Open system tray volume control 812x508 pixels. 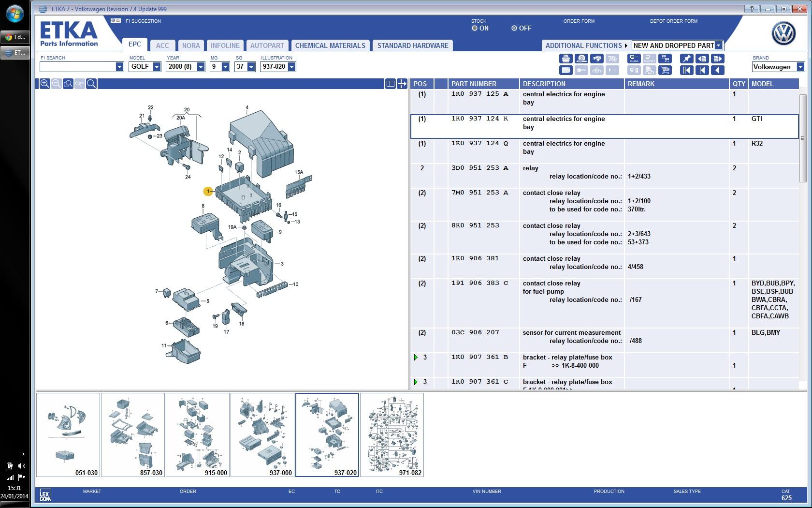pos(22,466)
